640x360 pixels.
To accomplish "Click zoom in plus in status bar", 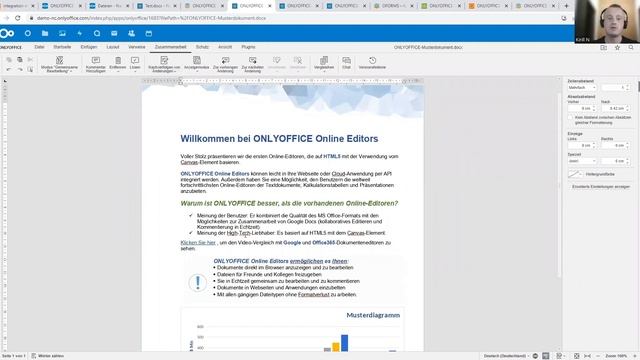I will 634,356.
